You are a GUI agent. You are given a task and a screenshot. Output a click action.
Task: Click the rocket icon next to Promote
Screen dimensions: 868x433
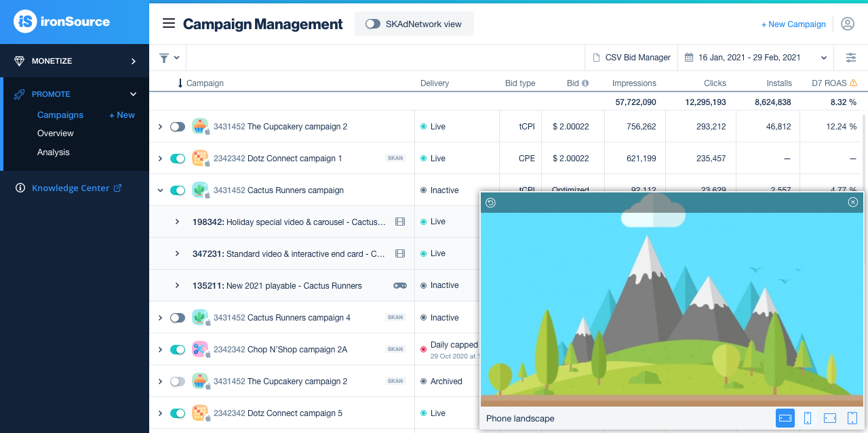click(20, 94)
